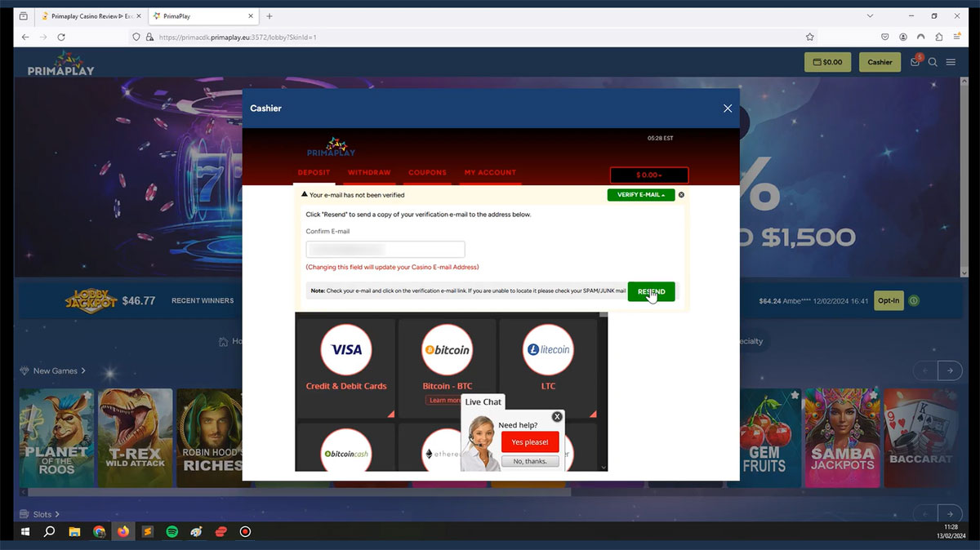Click the cashier payment list scrollbar
This screenshot has height=550, width=980.
point(604,392)
